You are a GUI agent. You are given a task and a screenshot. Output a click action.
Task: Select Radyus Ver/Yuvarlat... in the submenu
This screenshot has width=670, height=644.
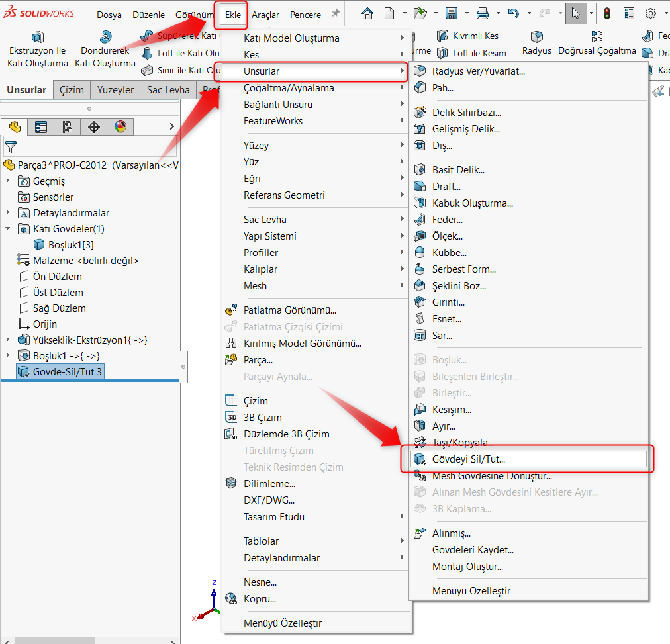click(528, 71)
